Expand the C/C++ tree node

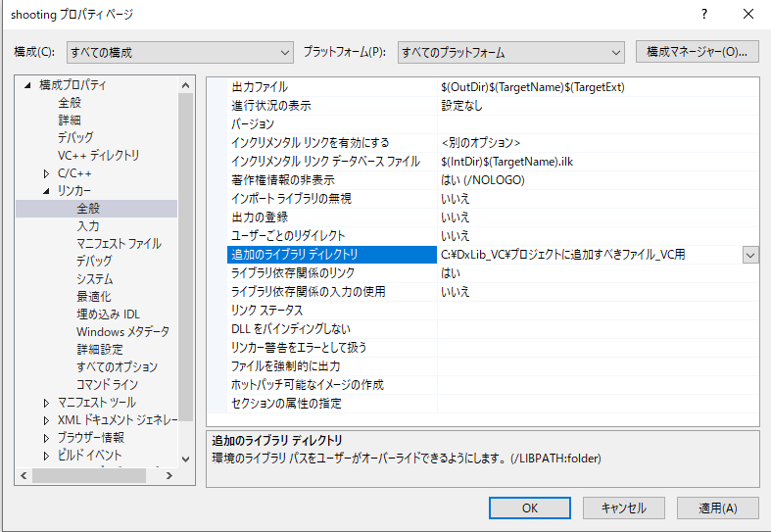pyautogui.click(x=46, y=173)
